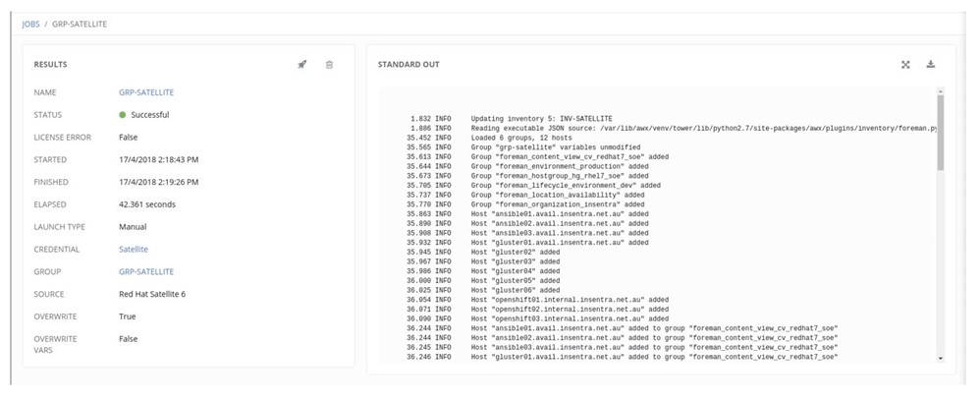Click log line openshift02.internal.insentra.net.au added
This screenshot has width=980, height=403.
click(x=570, y=310)
